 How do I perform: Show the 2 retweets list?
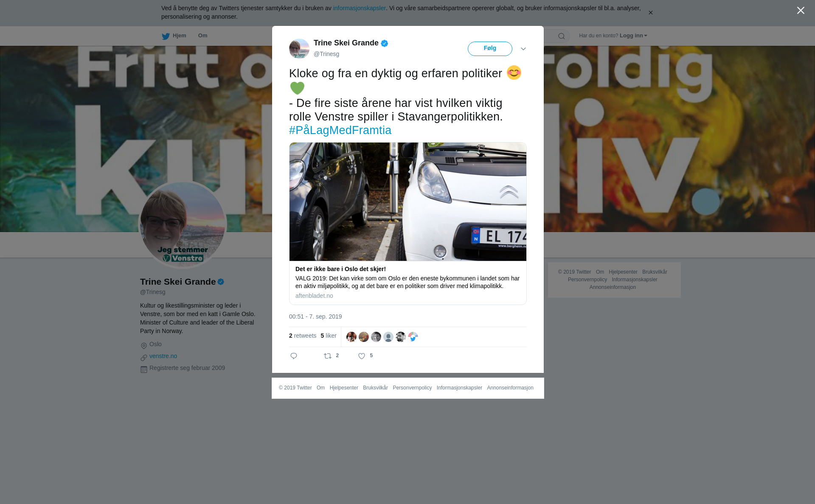303,336
